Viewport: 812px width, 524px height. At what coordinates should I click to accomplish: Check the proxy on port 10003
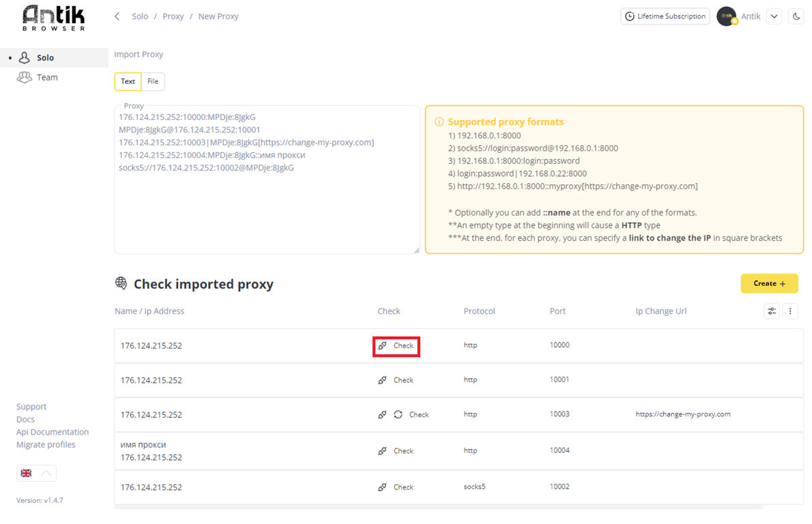[419, 415]
